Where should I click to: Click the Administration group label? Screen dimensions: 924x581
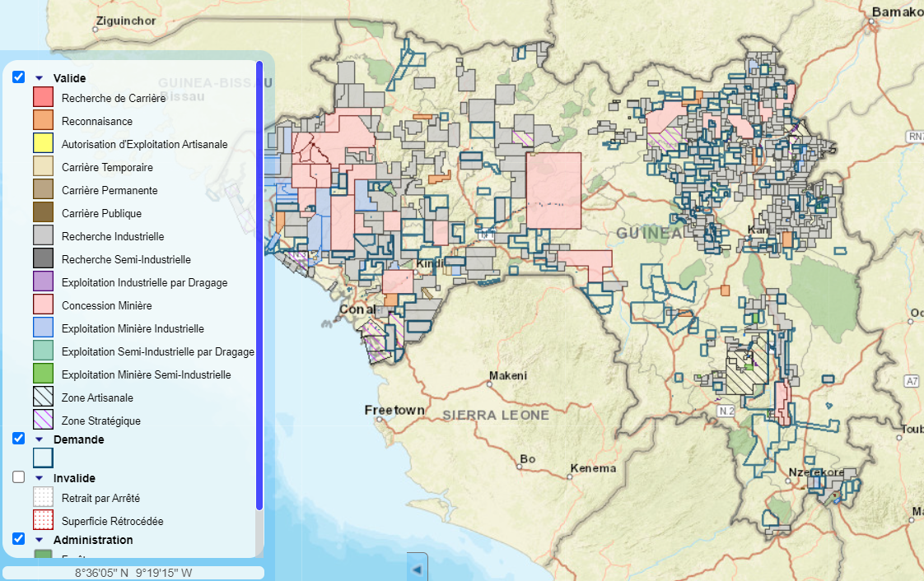point(93,540)
